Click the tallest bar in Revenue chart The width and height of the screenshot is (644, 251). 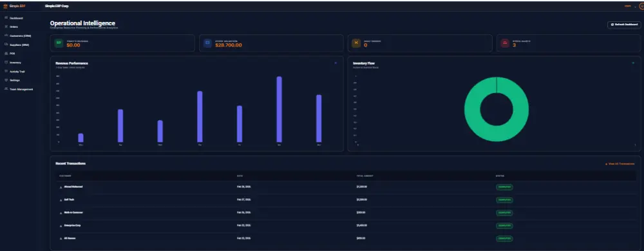(279, 110)
